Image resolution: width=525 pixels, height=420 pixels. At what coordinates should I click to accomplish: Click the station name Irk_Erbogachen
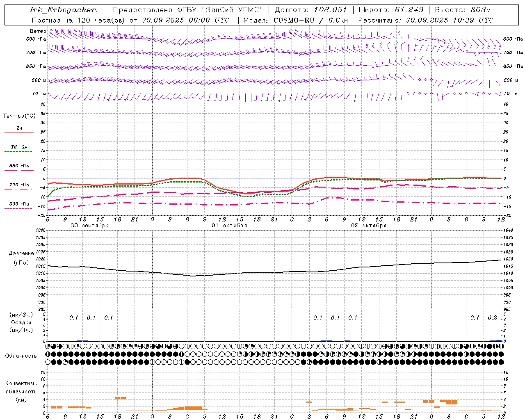63,10
